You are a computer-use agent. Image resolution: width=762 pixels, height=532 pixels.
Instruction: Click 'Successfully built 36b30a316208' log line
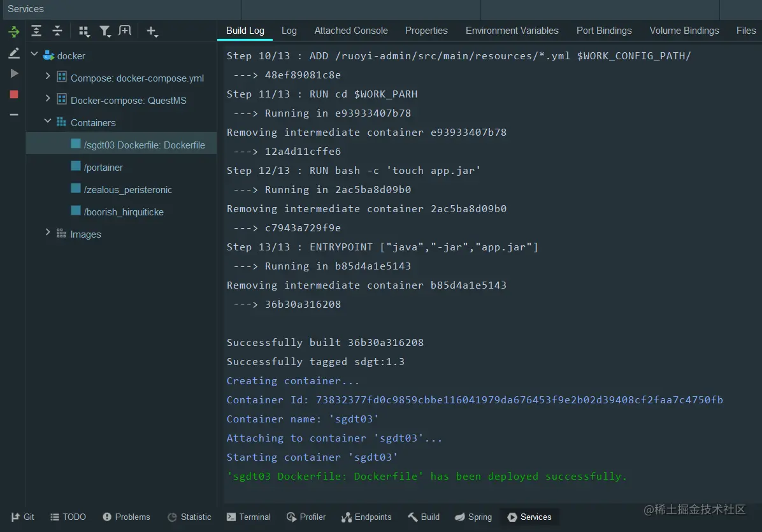tap(325, 343)
